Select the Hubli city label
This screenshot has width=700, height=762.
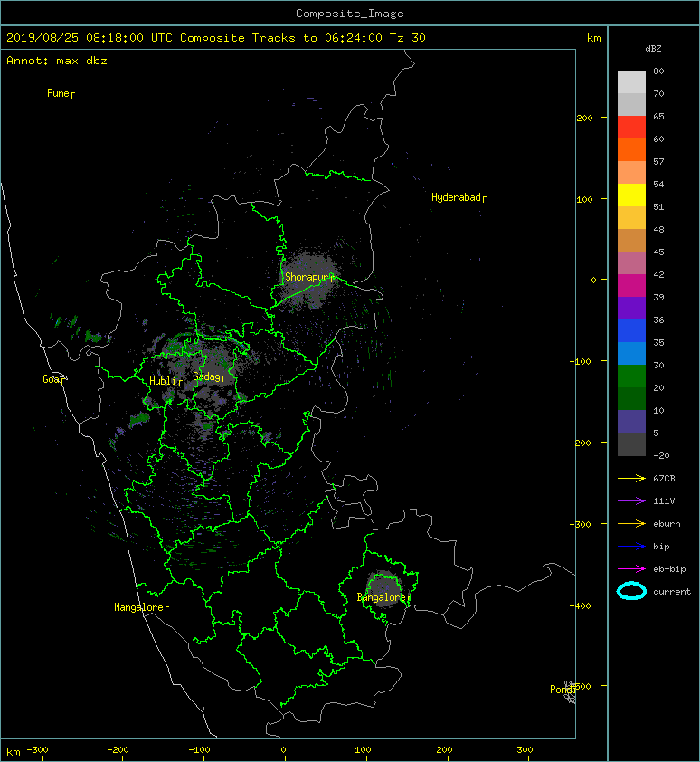pyautogui.click(x=163, y=381)
